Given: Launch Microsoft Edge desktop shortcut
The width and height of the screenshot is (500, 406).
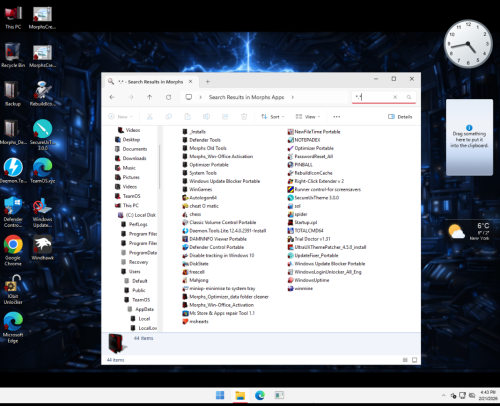Looking at the screenshot, I should 13,328.
